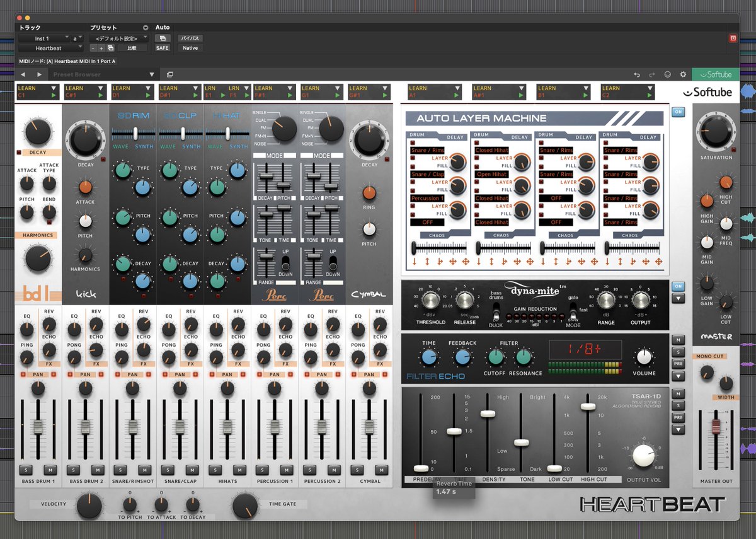Screen dimensions: 756x539
Task: Open the プリセット circular menu arrow
Action: pyautogui.click(x=146, y=28)
